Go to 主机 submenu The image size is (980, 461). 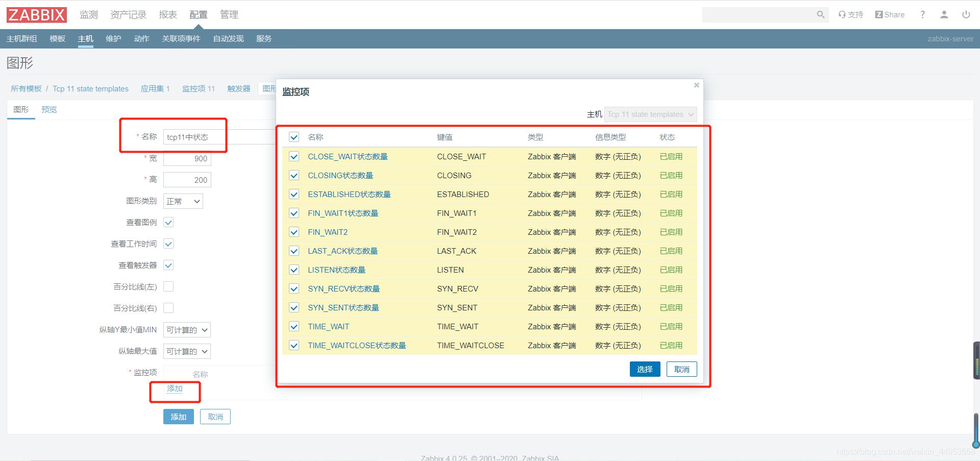tap(85, 39)
